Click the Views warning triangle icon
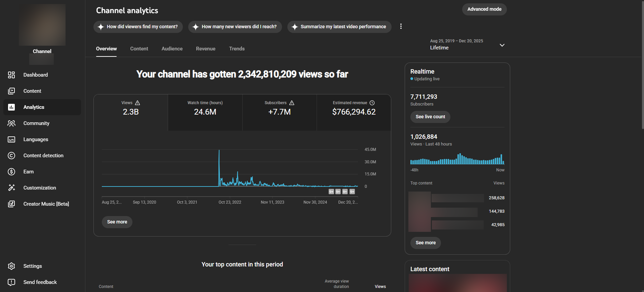 pos(137,103)
